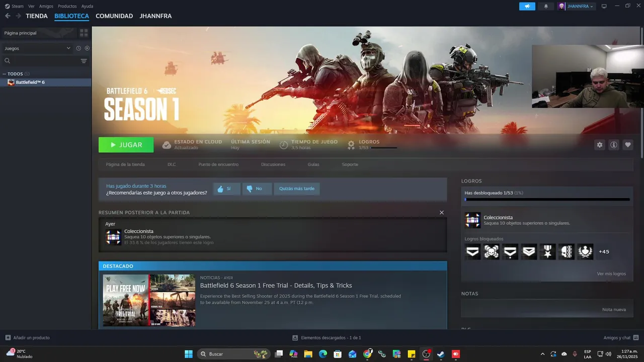Click Añadir un producto

click(x=27, y=338)
